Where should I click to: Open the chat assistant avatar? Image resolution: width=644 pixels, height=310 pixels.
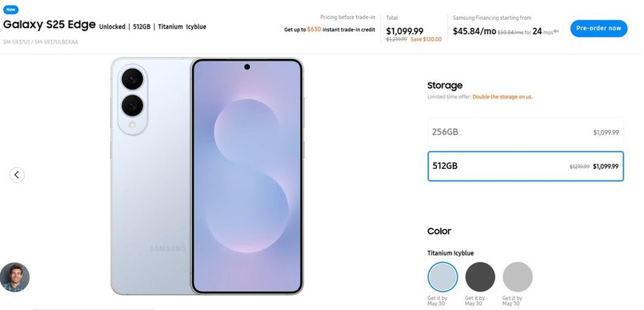click(14, 277)
